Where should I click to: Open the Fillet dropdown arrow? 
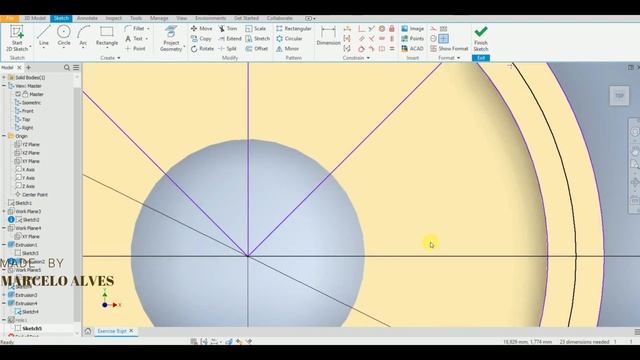[x=148, y=29]
